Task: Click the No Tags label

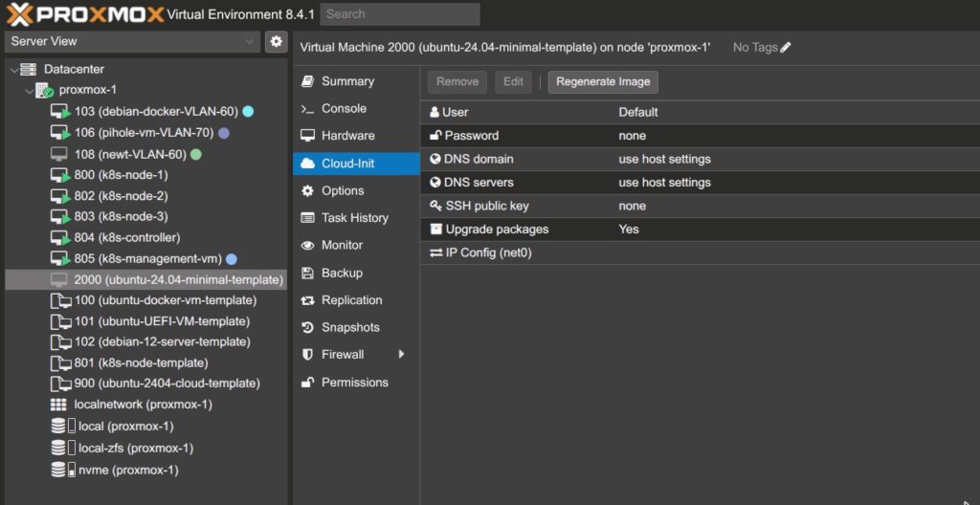Action: (755, 48)
